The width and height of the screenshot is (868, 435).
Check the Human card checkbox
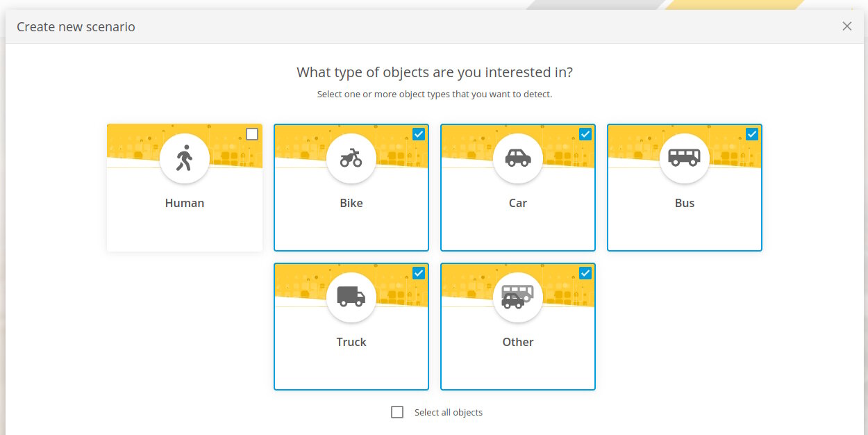(x=252, y=134)
